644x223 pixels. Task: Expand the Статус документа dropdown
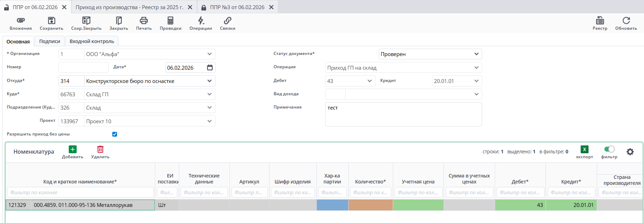pyautogui.click(x=476, y=54)
